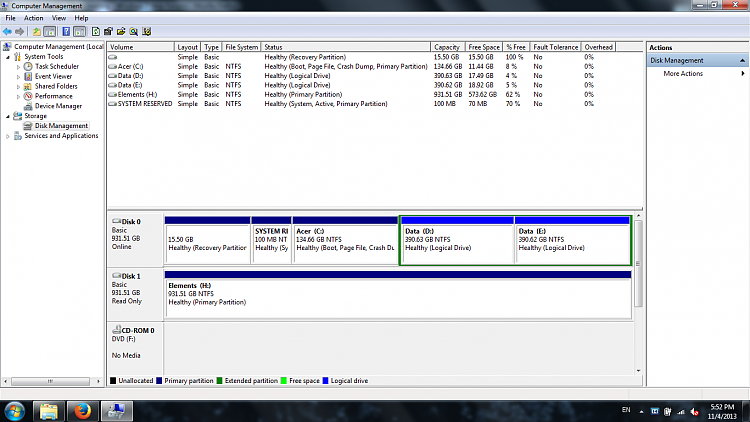Screen dimensions: 750x422
Task: Open Firefox from the taskbar
Action: (82, 411)
